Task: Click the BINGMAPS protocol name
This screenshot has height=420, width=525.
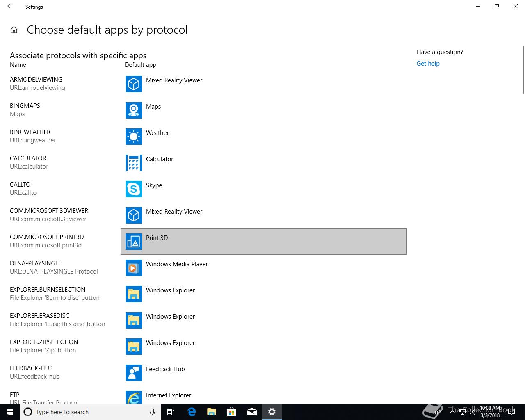Action: (25, 106)
